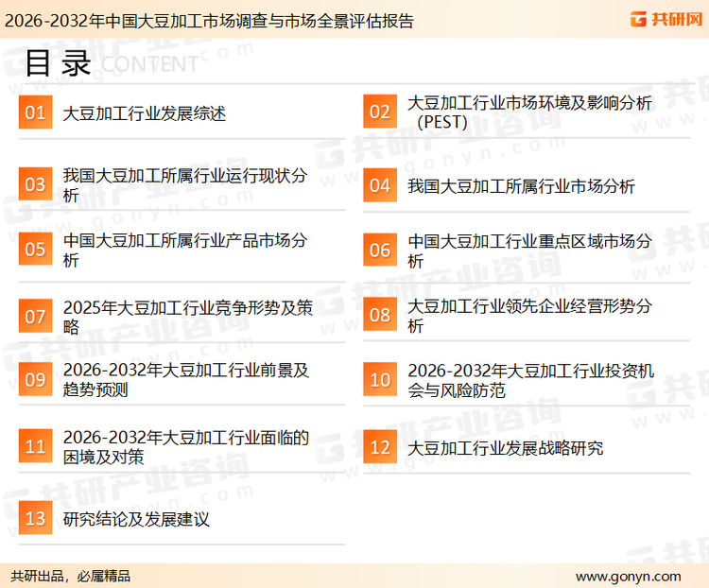Click the orange 09 chapter number box

click(x=35, y=379)
